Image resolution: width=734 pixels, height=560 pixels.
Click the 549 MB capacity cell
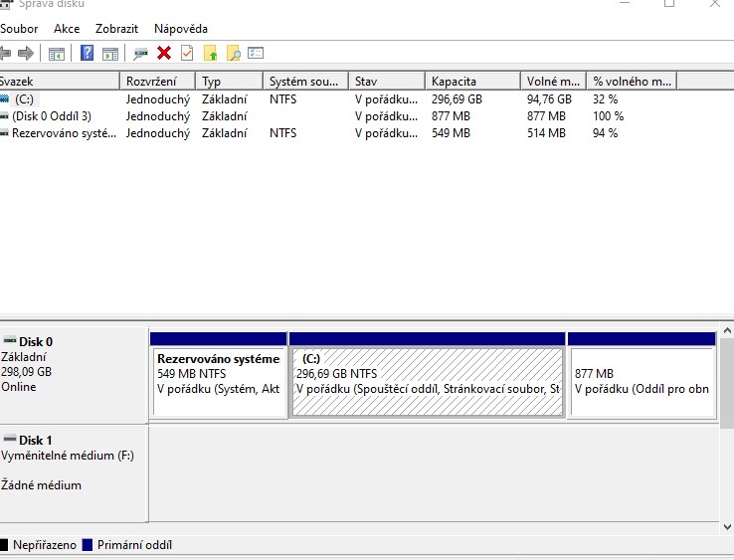(x=451, y=133)
